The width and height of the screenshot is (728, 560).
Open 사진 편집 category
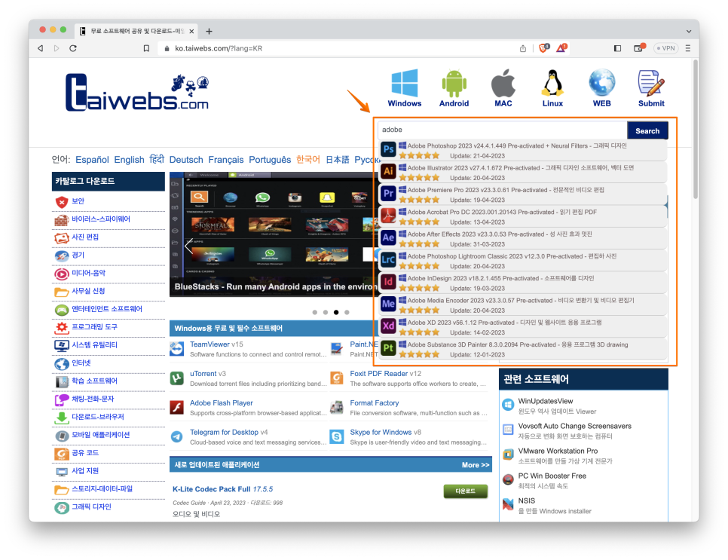[85, 237]
